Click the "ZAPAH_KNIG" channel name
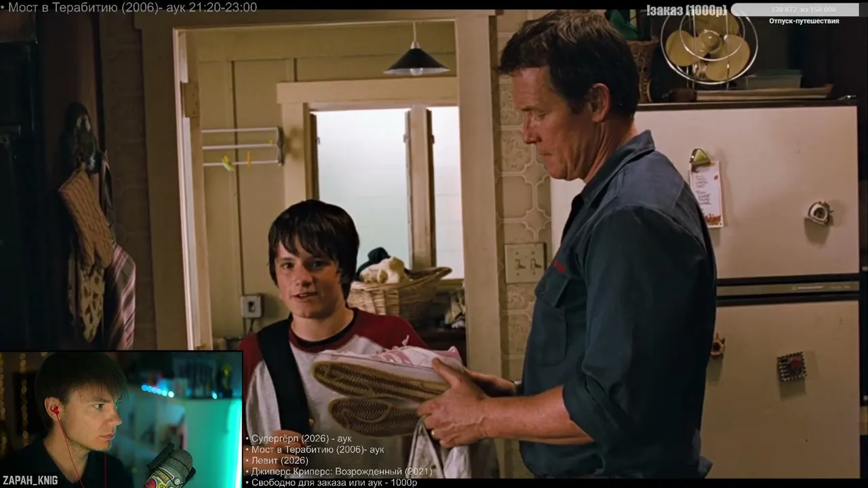Image resolution: width=868 pixels, height=488 pixels. tap(30, 481)
